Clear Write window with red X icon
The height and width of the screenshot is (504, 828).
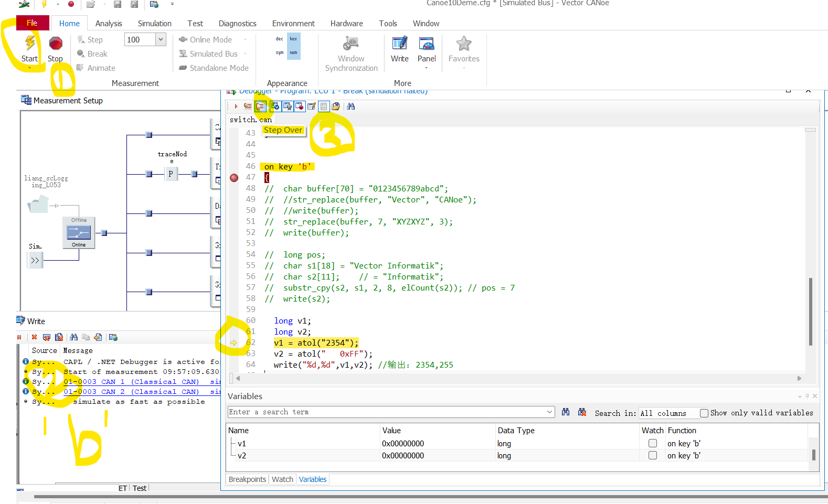click(x=35, y=337)
